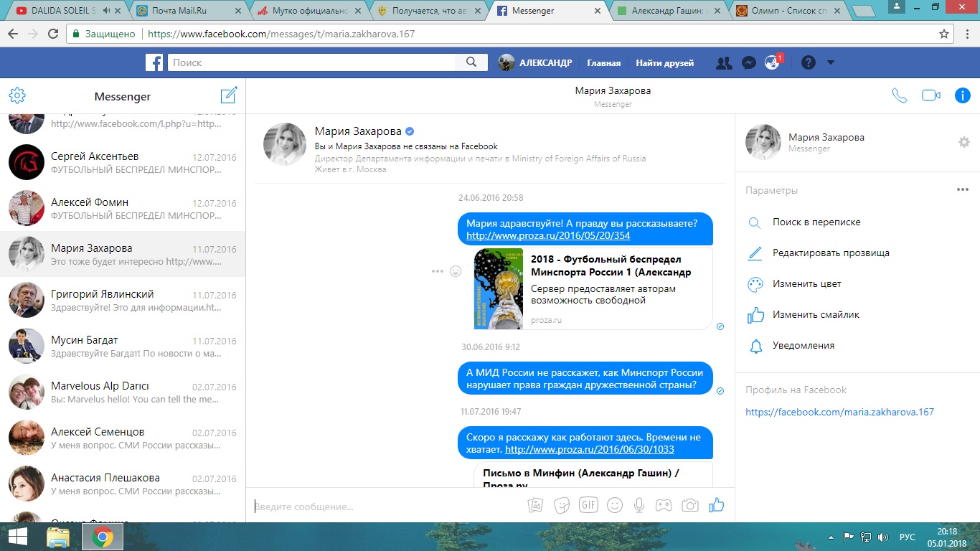This screenshot has width=980, height=551.
Task: Focus the Facebook Поиск search box
Action: (x=312, y=62)
